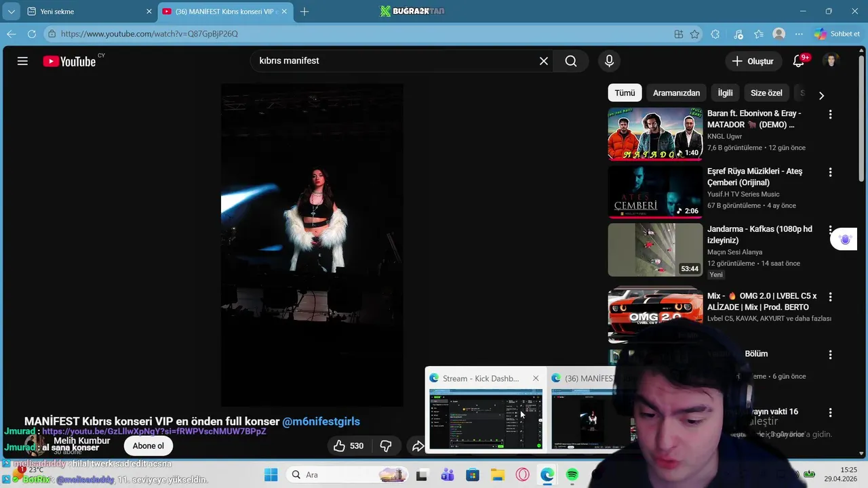868x488 pixels.
Task: Open Jandarma - Kafkas video title
Action: tap(759, 235)
